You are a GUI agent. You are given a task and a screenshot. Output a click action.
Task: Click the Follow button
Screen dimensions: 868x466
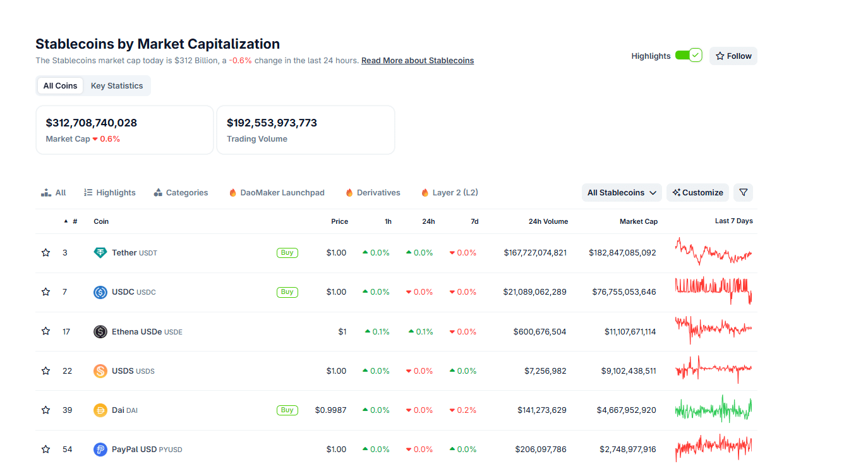[733, 56]
